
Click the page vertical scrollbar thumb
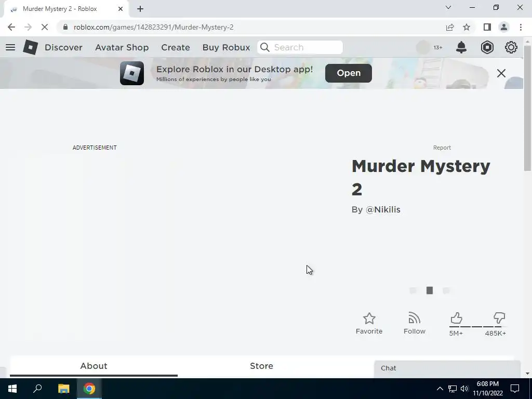[x=528, y=108]
